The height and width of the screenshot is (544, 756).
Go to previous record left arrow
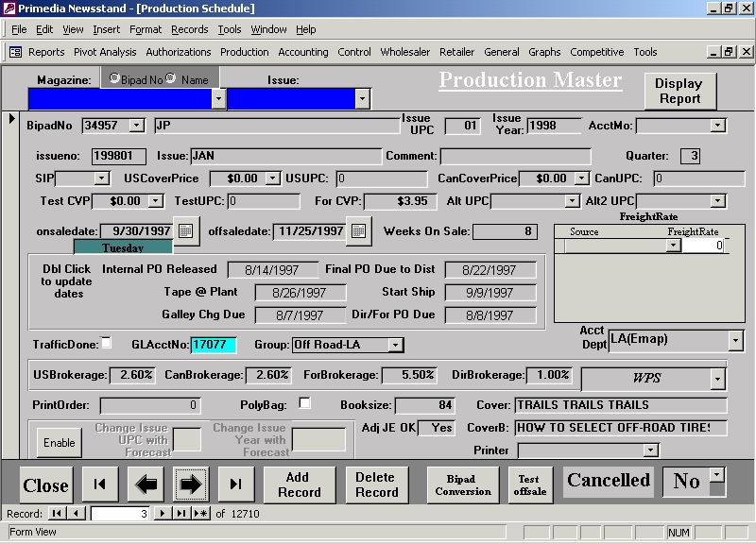click(x=145, y=484)
